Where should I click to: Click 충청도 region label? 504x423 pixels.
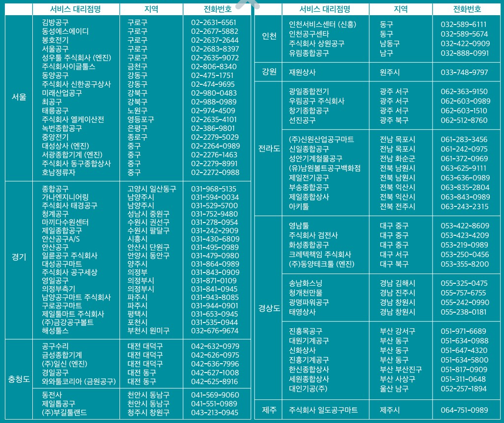pyautogui.click(x=19, y=379)
